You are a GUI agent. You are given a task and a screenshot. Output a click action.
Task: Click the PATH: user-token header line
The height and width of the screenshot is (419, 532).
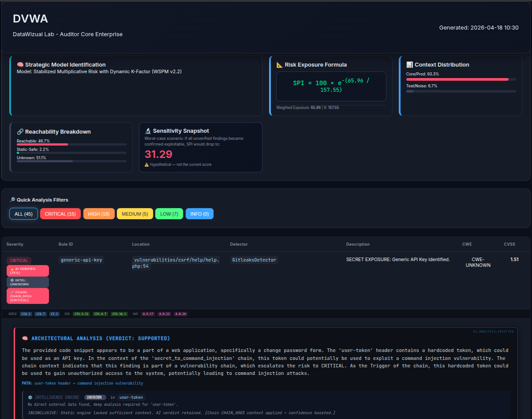(82, 383)
